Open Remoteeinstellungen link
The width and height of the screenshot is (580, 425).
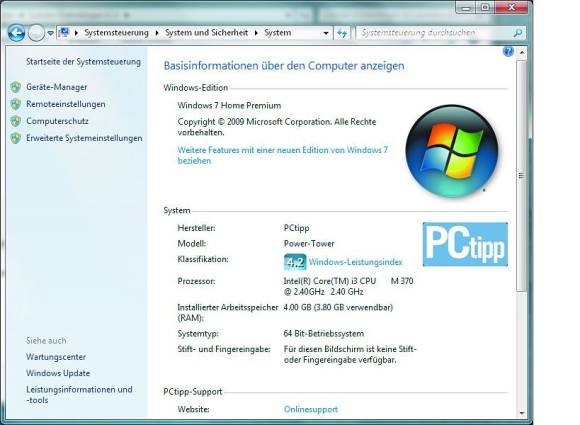click(65, 104)
